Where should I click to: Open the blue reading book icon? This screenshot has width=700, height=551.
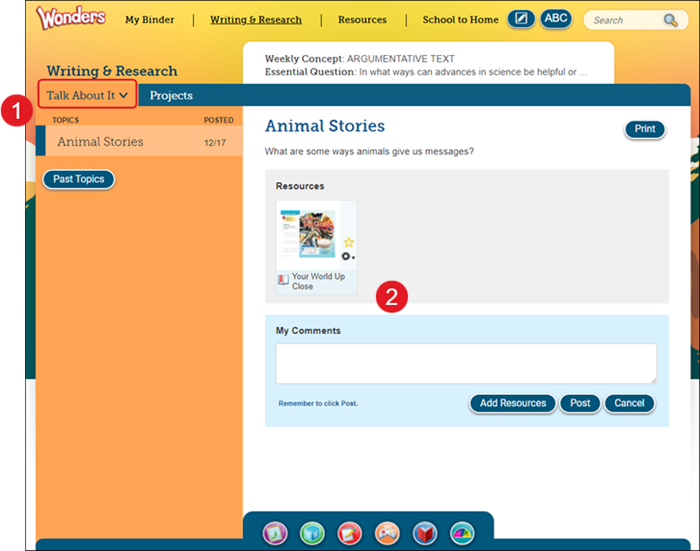tap(424, 533)
